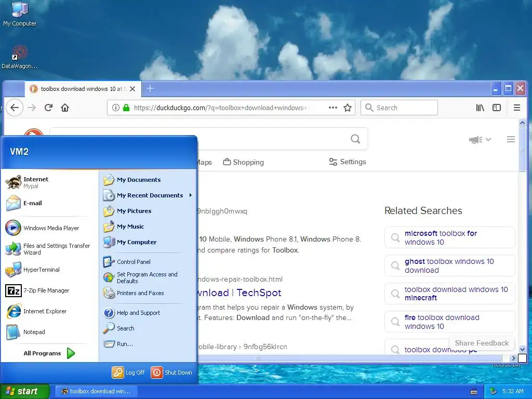Open My Music folder
Image resolution: width=532 pixels, height=399 pixels.
(x=148, y=227)
